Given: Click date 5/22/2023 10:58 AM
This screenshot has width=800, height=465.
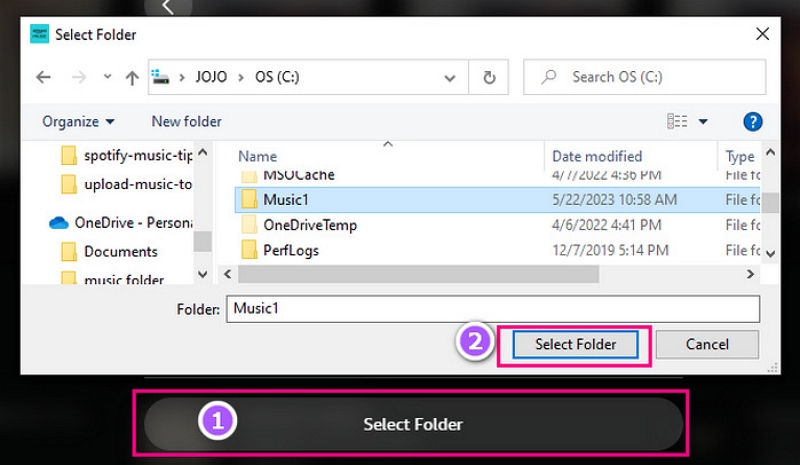Looking at the screenshot, I should (614, 200).
